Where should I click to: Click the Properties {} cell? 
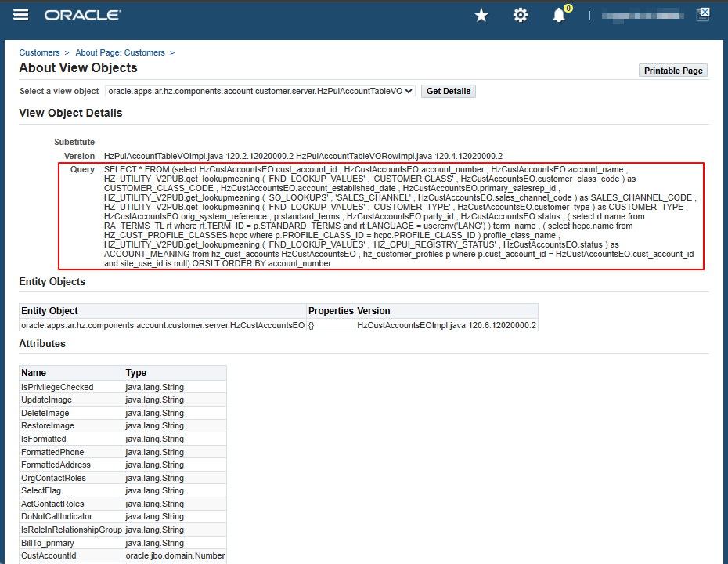click(x=331, y=325)
